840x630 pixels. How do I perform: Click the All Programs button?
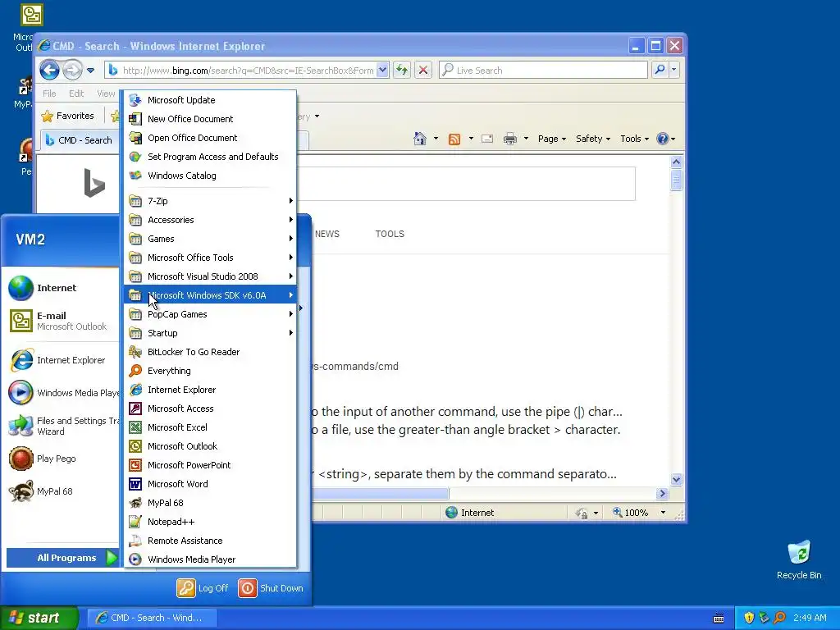tap(62, 558)
